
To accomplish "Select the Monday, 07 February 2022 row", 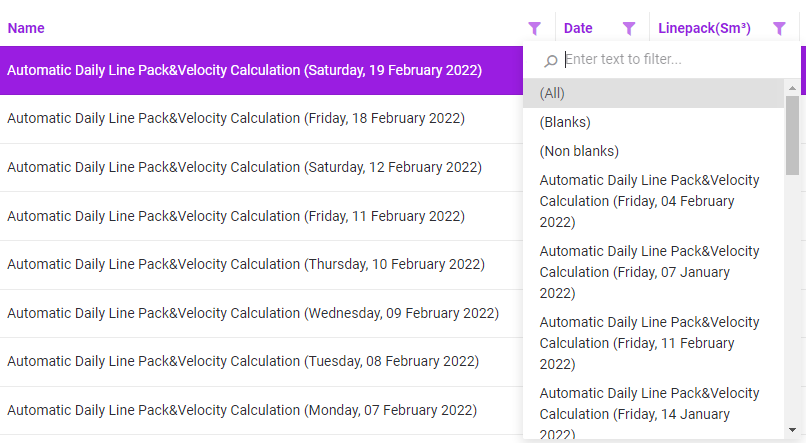I will click(242, 411).
